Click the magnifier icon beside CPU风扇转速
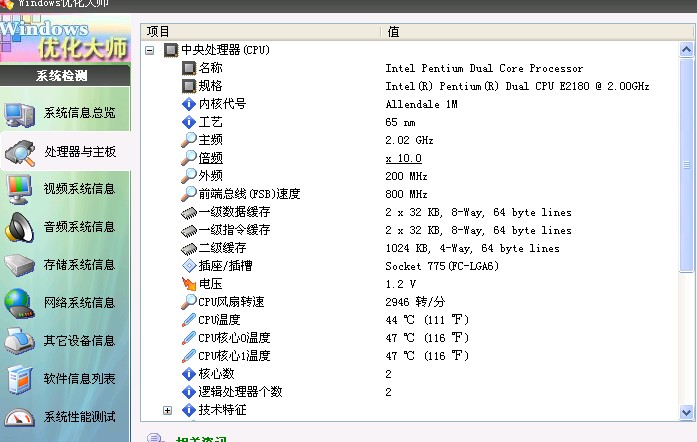The width and height of the screenshot is (697, 442). pos(189,302)
